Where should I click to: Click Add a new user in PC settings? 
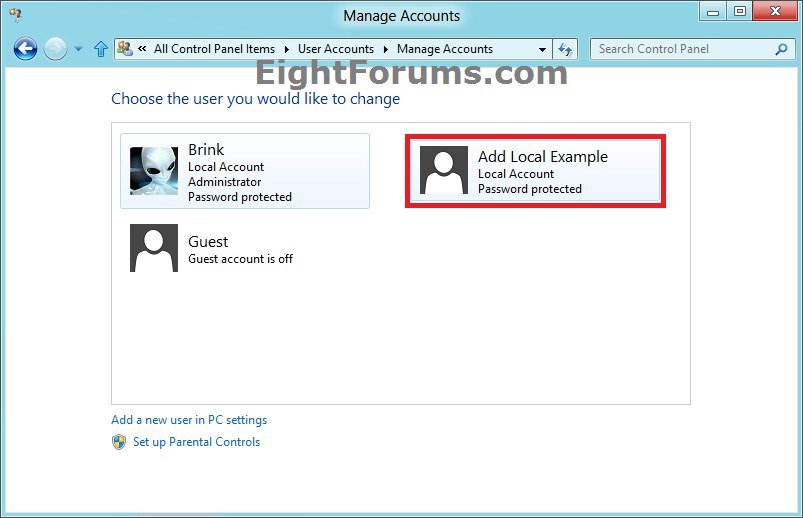(189, 420)
